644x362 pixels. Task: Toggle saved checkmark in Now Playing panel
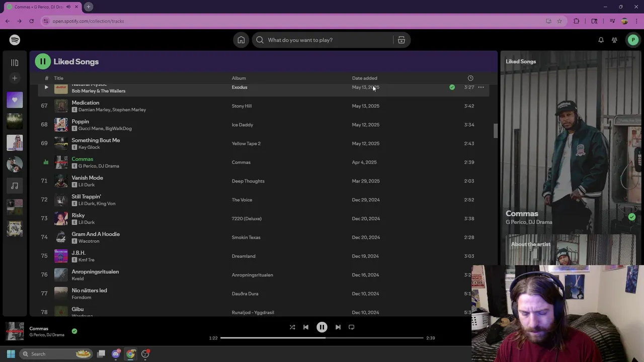[x=632, y=217]
